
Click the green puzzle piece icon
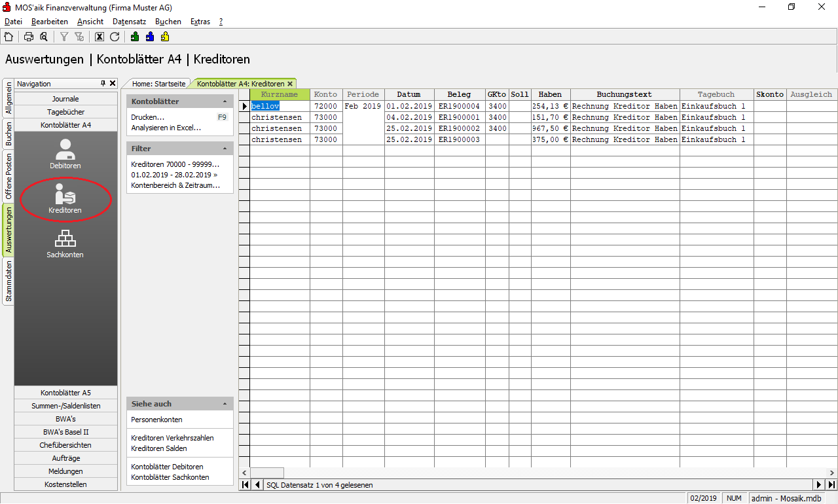point(135,37)
